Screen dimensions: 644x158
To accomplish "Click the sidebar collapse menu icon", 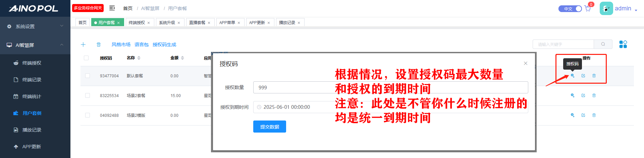I will click(112, 8).
